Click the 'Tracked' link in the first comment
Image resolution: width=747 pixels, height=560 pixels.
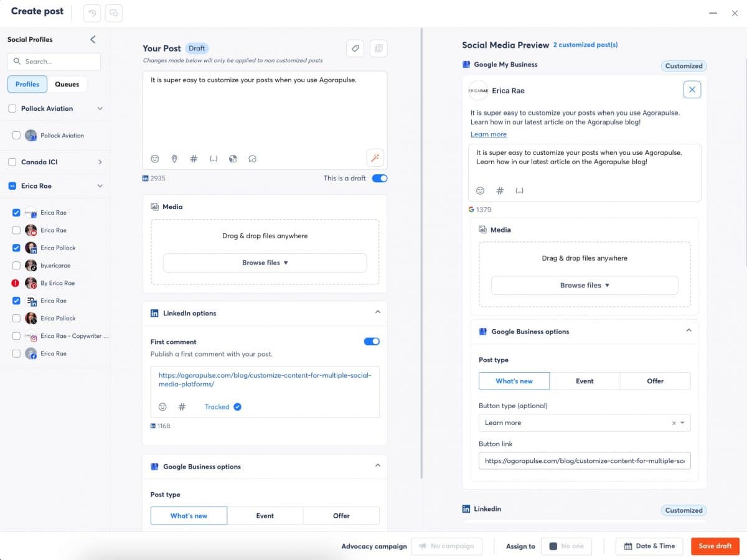[x=217, y=406]
